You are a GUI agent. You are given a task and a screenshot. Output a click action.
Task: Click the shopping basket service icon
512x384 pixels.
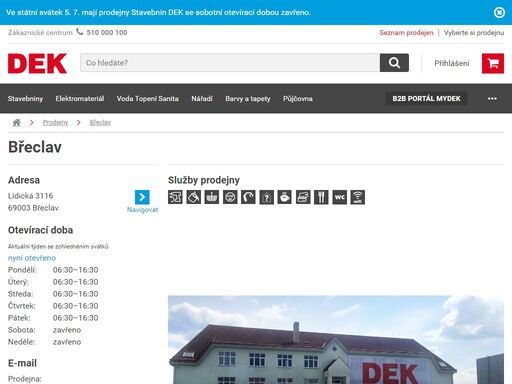pyautogui.click(x=212, y=197)
